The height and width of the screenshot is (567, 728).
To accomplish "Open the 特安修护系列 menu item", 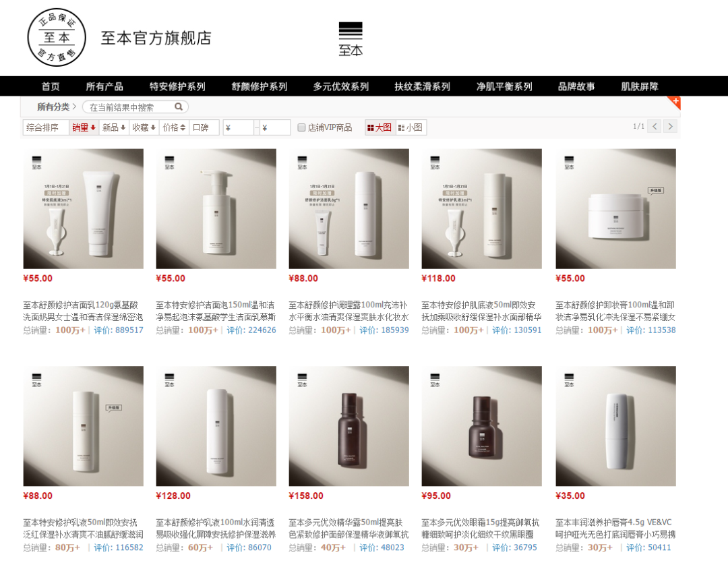I will pos(177,86).
